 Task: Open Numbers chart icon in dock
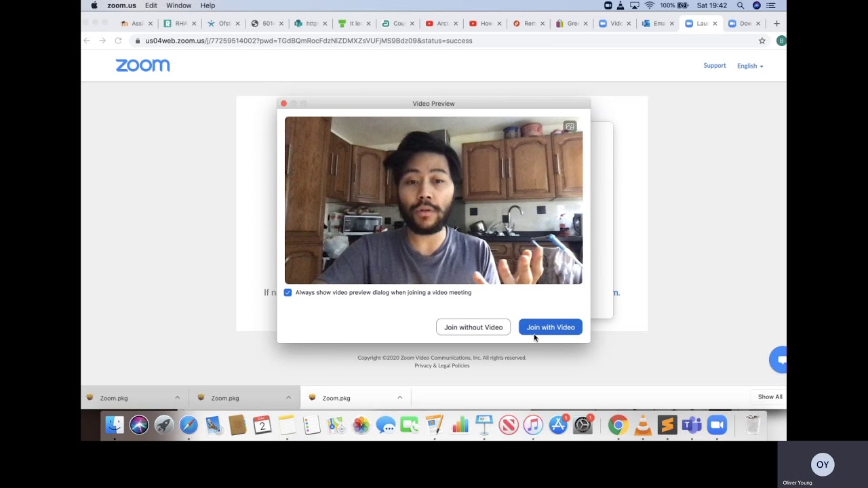tap(460, 425)
